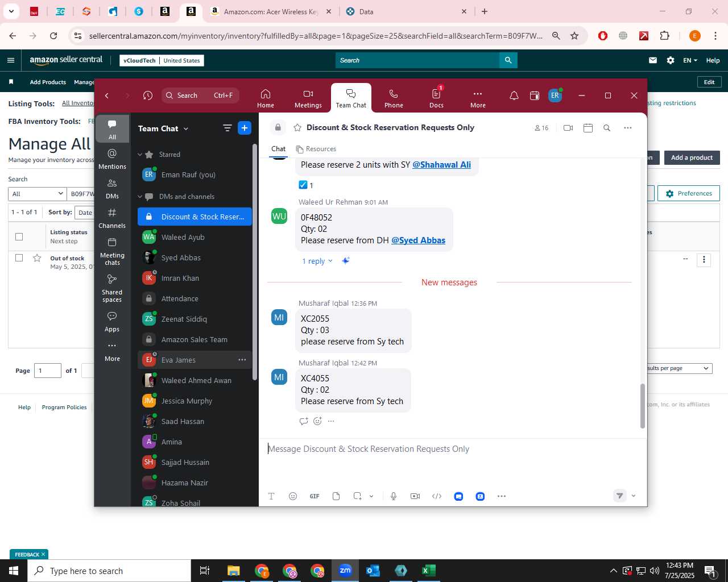
Task: Star the Out of stock listing
Action: coord(37,258)
